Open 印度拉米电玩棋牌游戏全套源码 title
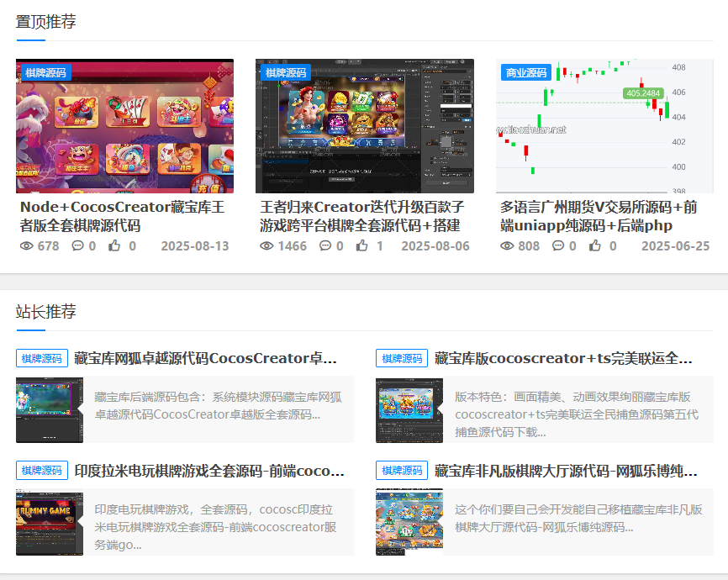The image size is (728, 580). pyautogui.click(x=209, y=471)
